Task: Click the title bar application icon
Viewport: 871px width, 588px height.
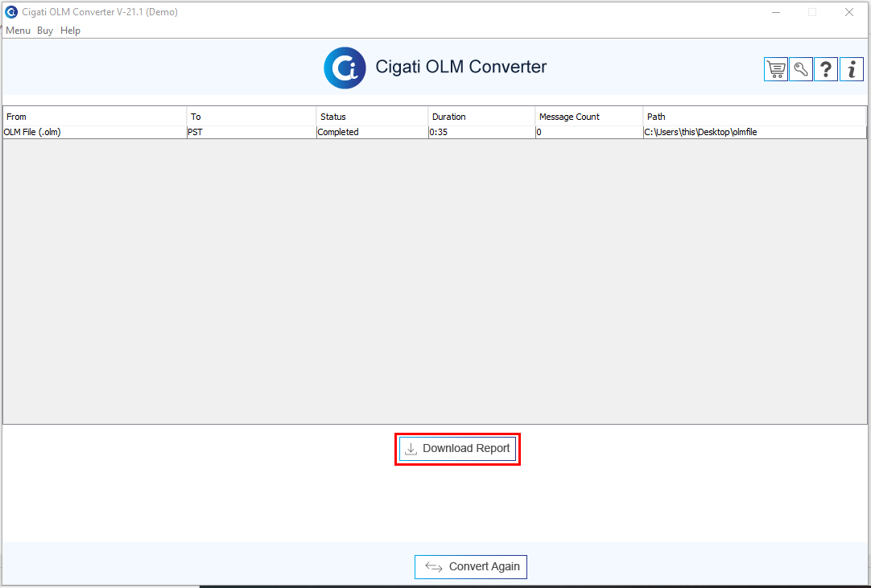Action: click(x=11, y=11)
